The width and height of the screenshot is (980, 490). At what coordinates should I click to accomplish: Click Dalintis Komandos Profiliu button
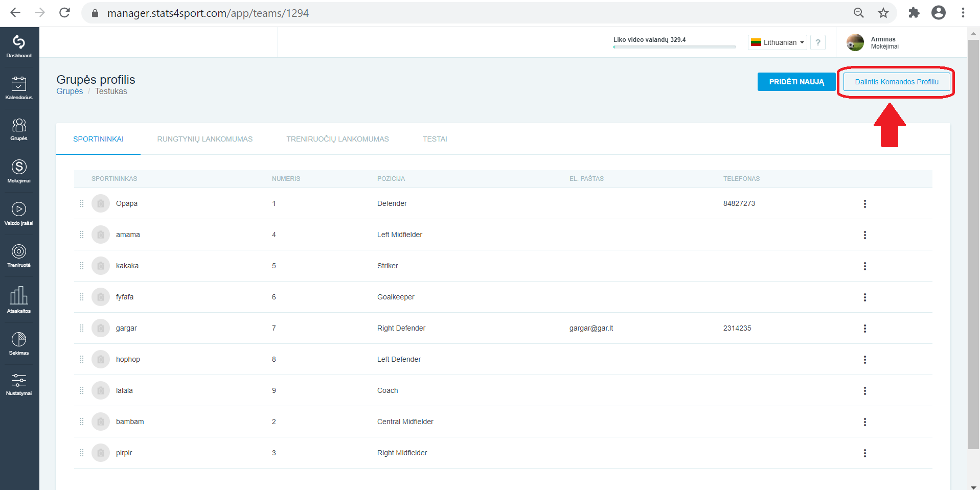(897, 82)
